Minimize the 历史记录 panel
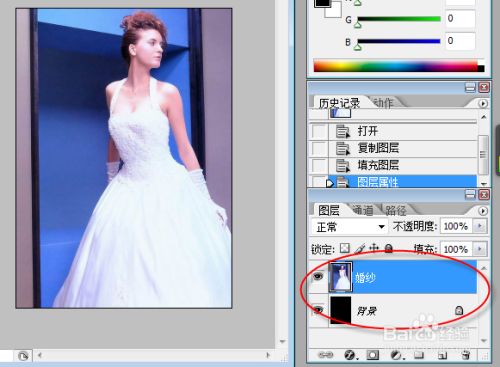This screenshot has width=500, height=367. [470, 88]
